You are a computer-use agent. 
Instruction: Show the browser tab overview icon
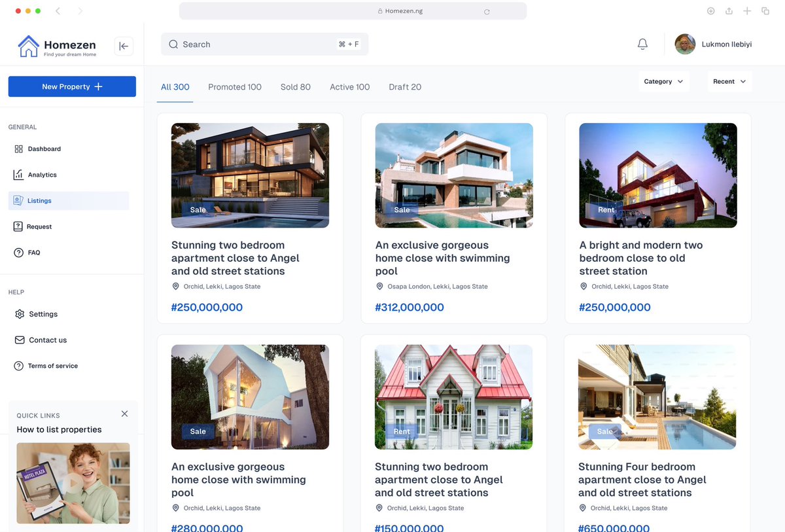click(765, 11)
